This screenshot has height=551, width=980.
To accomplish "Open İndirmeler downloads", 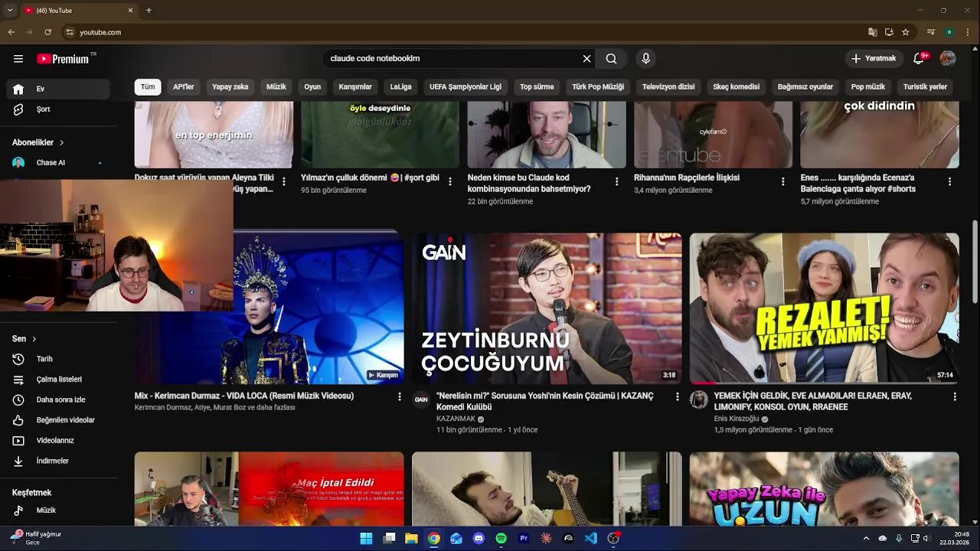I will pos(60,461).
